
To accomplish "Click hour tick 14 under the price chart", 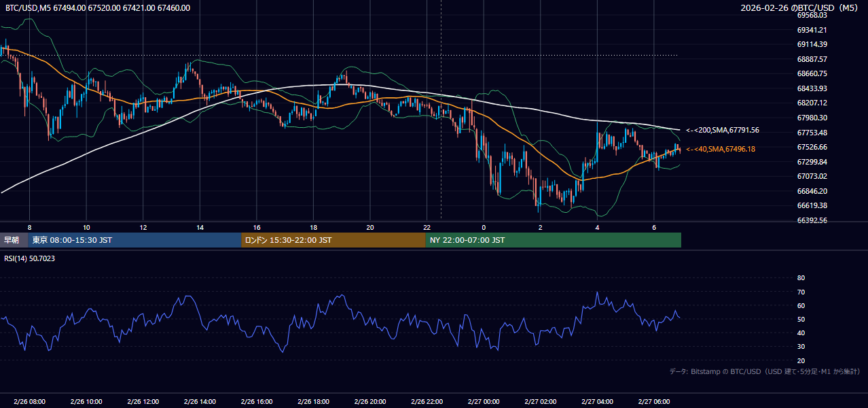I will click(200, 227).
